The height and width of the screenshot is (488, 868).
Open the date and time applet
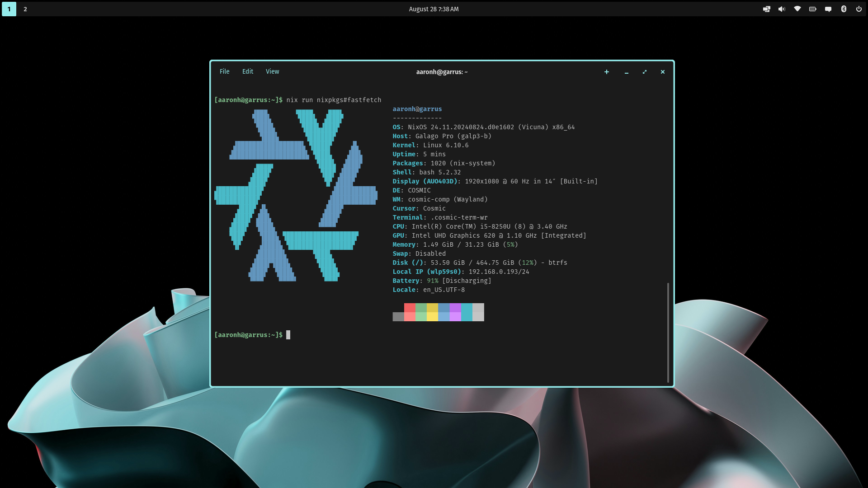pyautogui.click(x=434, y=9)
